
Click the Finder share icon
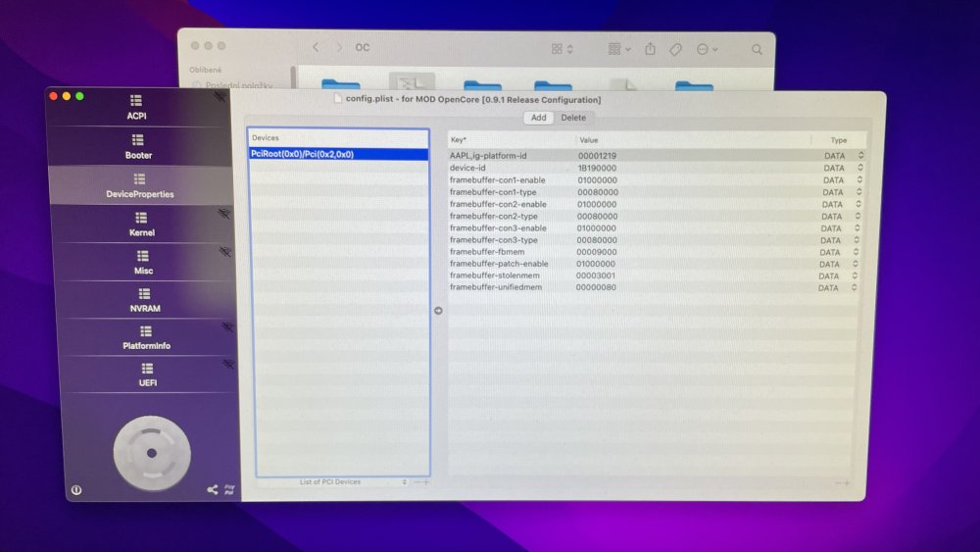(x=650, y=49)
